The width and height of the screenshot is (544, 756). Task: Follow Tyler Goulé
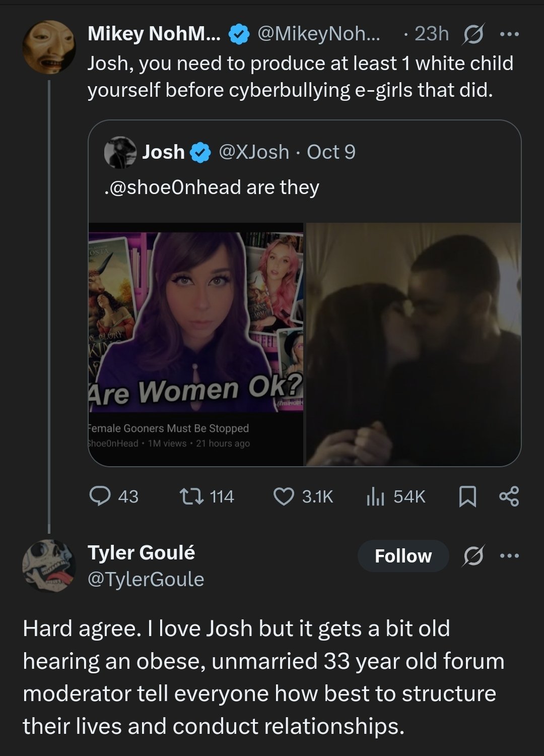(403, 556)
